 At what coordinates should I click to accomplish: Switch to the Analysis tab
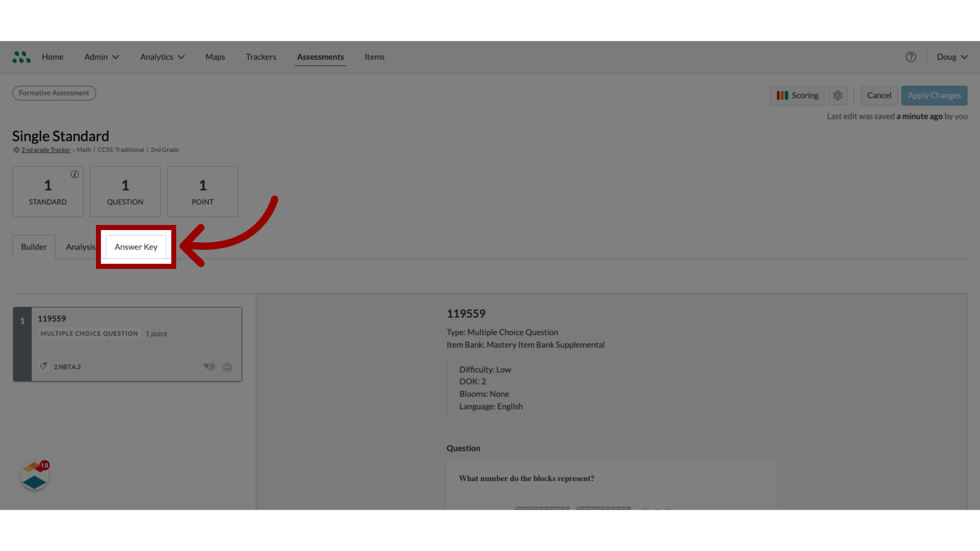(81, 247)
